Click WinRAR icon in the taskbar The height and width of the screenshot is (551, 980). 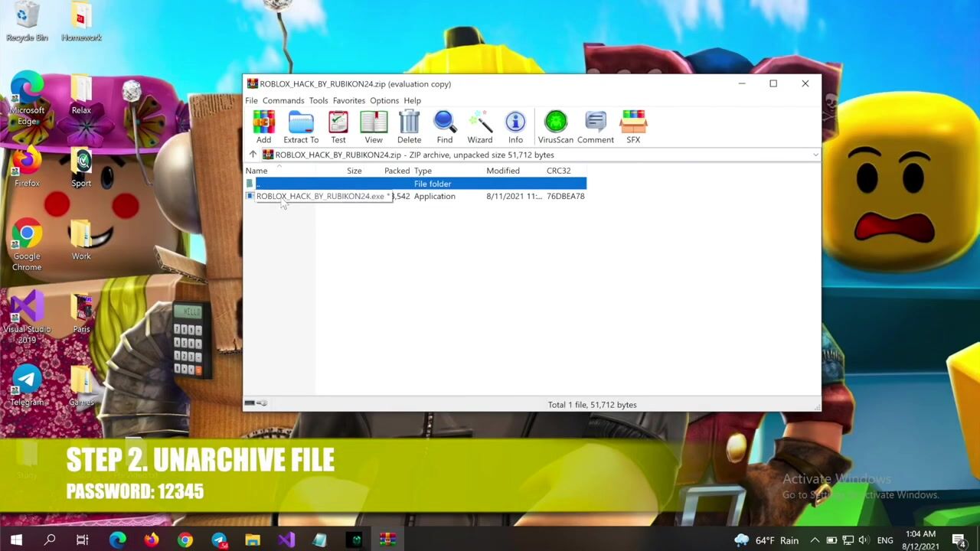[x=387, y=540]
